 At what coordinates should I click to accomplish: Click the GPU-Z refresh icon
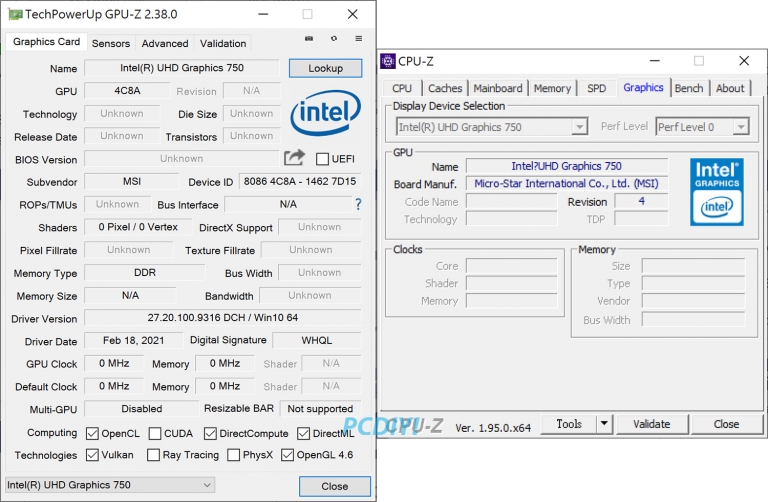click(334, 38)
